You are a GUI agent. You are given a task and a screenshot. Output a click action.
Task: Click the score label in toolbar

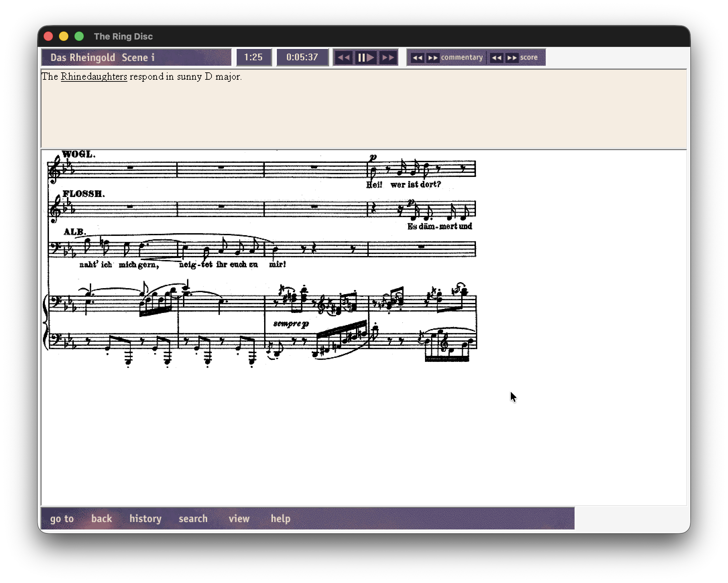pyautogui.click(x=529, y=57)
